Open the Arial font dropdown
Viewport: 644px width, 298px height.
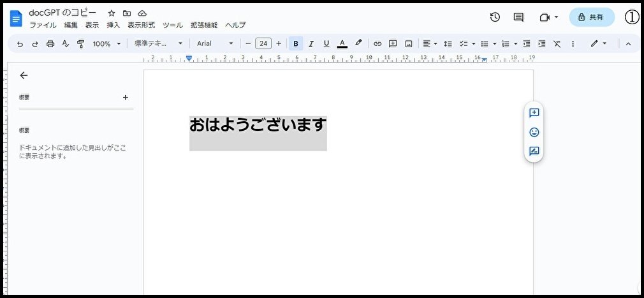215,43
